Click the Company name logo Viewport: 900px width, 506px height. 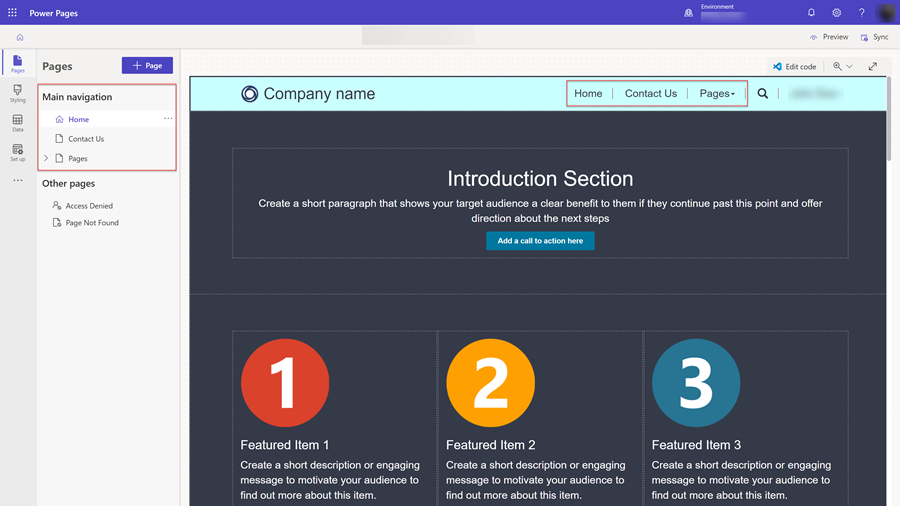tap(249, 94)
